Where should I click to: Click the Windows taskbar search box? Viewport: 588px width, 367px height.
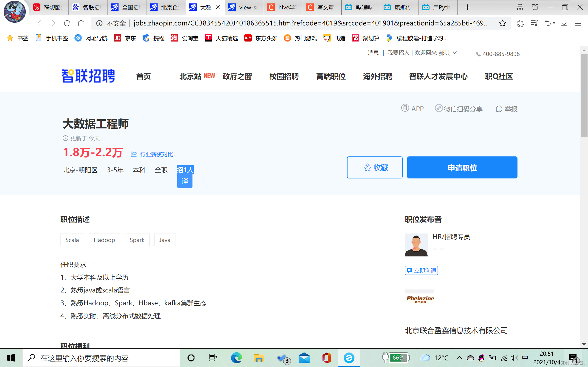click(x=101, y=358)
